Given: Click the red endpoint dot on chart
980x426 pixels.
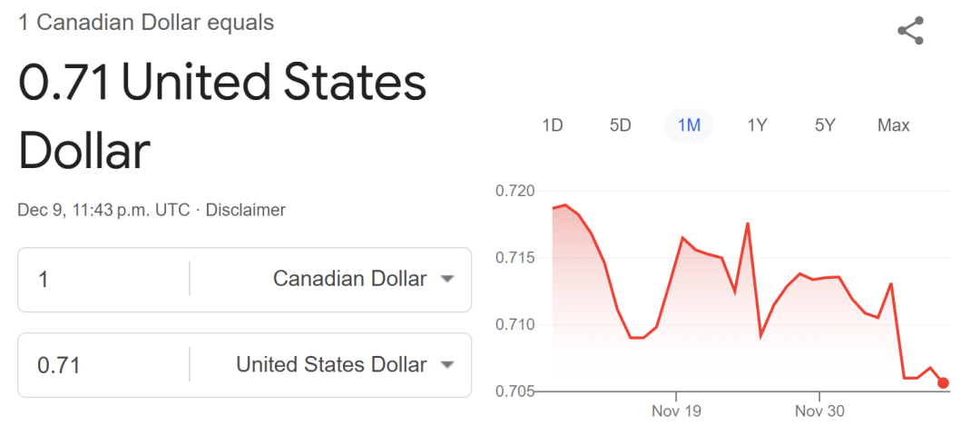Looking at the screenshot, I should point(943,382).
